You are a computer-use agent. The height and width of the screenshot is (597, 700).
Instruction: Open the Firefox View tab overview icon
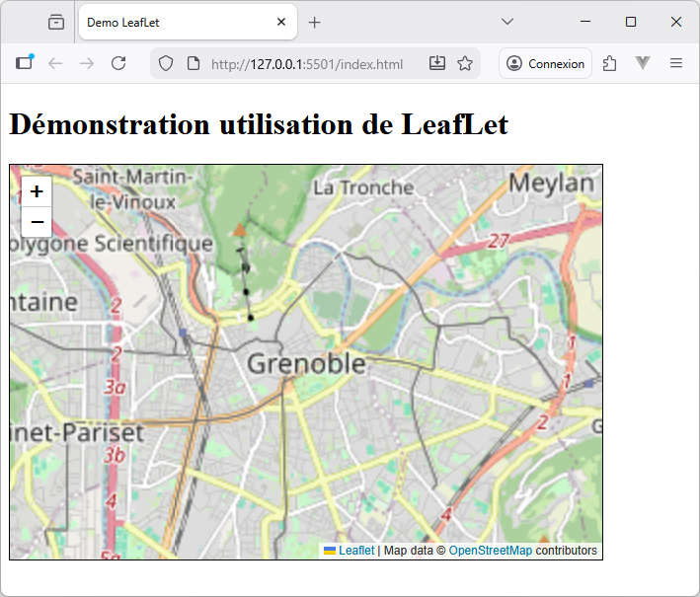[x=56, y=22]
